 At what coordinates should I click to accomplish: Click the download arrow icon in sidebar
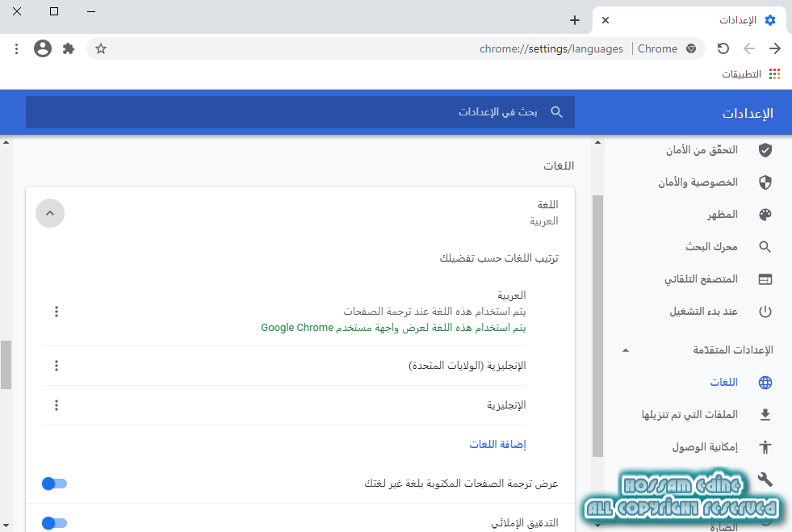pyautogui.click(x=765, y=415)
